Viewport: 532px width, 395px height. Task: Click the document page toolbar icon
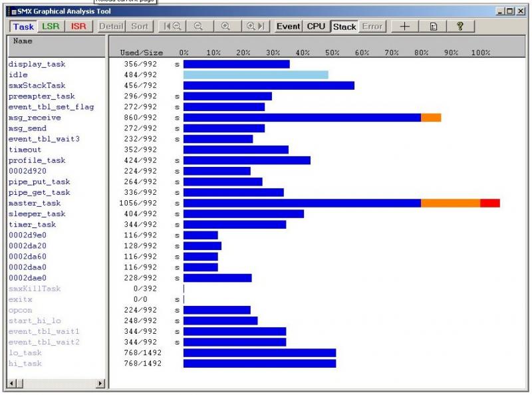pos(433,27)
